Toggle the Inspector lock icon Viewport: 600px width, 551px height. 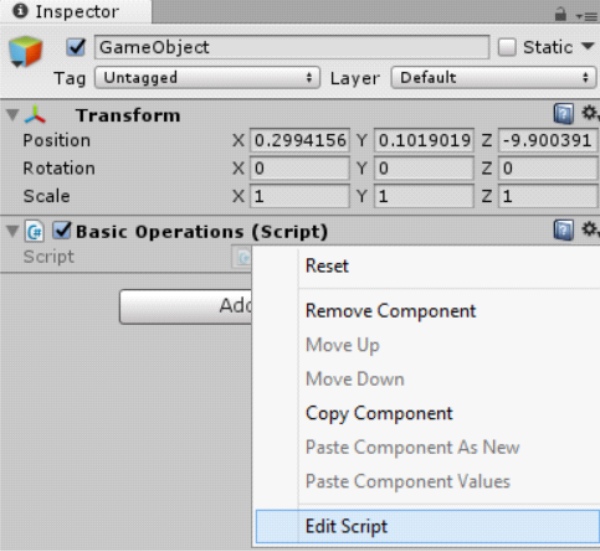pyautogui.click(x=561, y=15)
